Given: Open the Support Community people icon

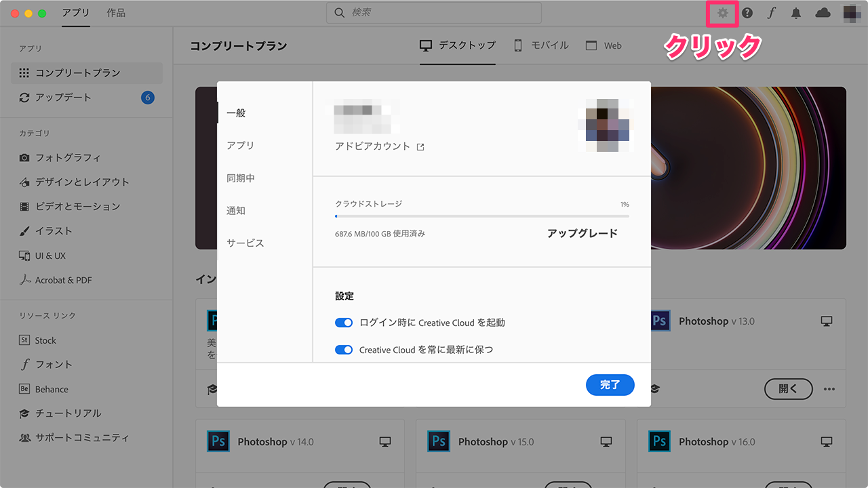Looking at the screenshot, I should 24,438.
